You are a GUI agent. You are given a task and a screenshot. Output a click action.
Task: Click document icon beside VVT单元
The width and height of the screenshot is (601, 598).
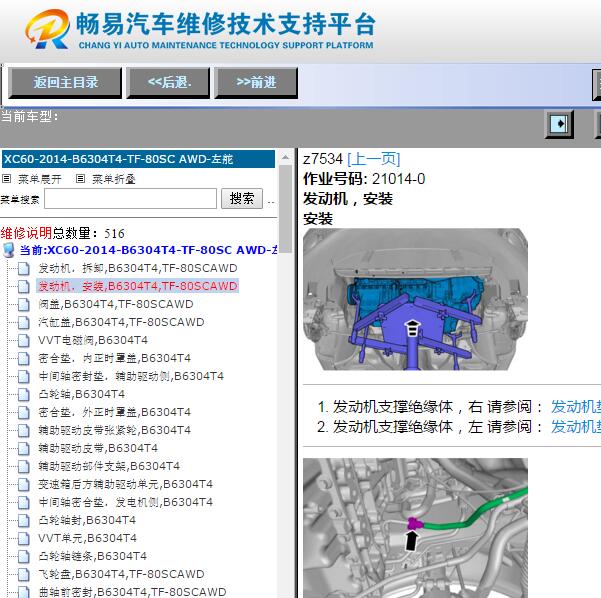click(24, 539)
